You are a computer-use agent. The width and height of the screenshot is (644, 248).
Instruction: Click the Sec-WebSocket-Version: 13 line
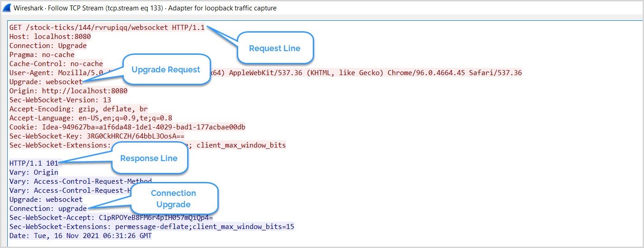(x=60, y=100)
